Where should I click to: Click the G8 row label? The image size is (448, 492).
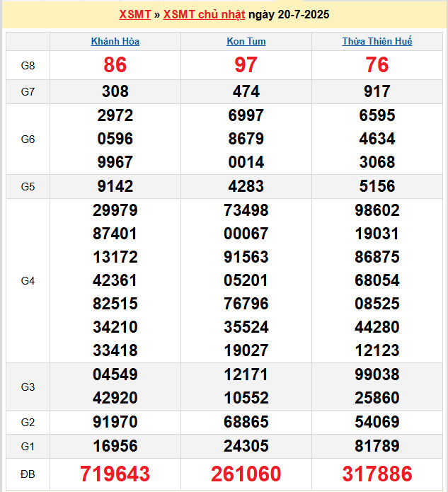click(x=28, y=65)
